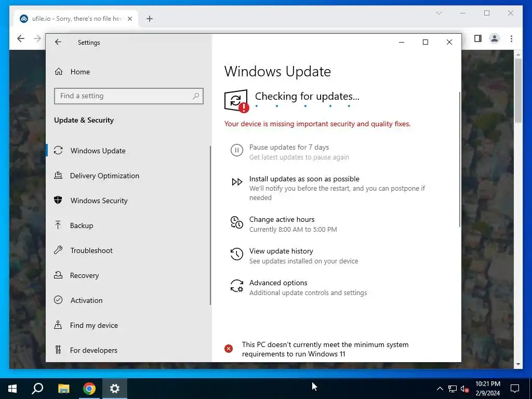Click the Advanced options gear-refresh icon

coord(237,286)
